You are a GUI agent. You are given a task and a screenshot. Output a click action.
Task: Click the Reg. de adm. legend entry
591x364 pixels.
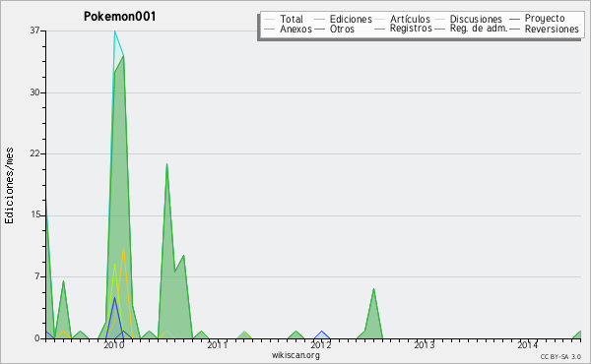[471, 29]
